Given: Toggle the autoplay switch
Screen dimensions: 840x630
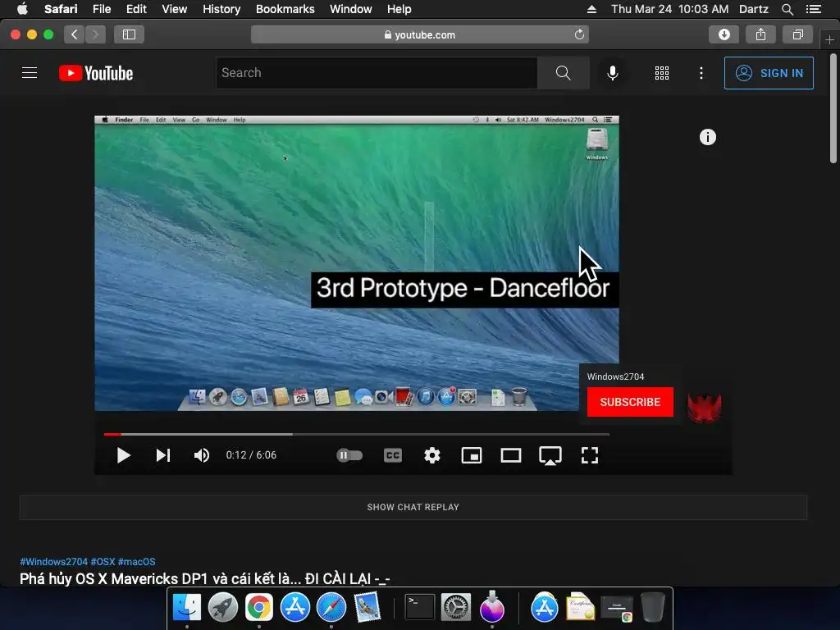Looking at the screenshot, I should coord(349,455).
